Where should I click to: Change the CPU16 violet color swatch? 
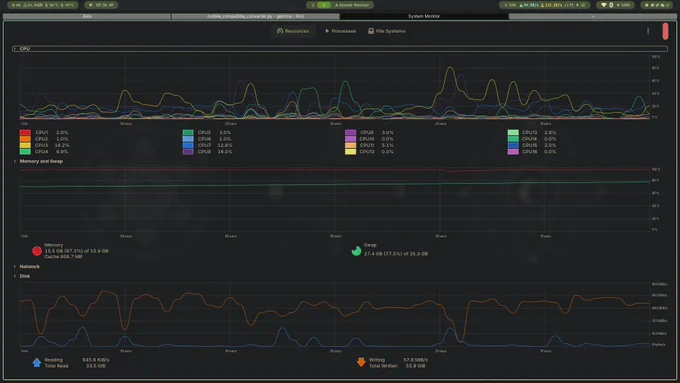[x=513, y=152]
